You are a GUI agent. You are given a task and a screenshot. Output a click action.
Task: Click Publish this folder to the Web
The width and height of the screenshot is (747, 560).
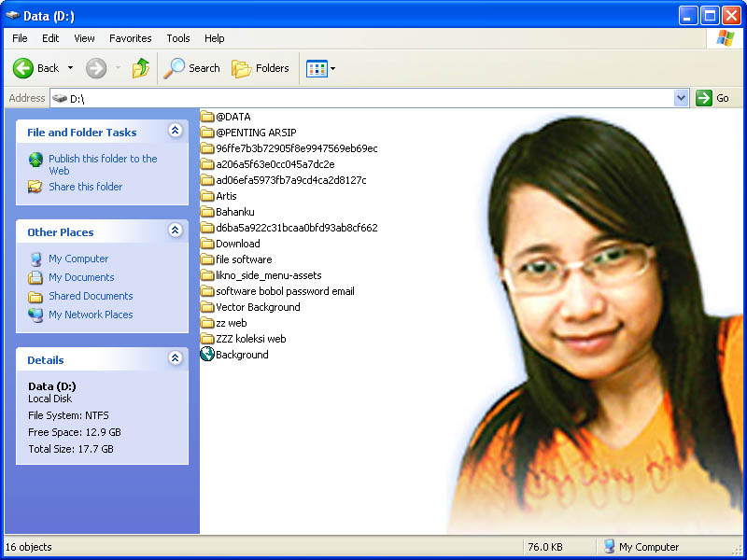103,165
